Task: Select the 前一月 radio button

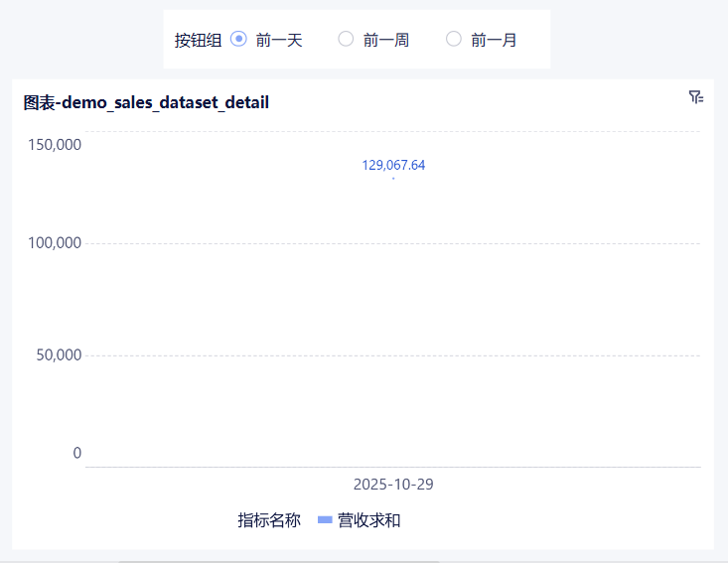Action: point(454,40)
